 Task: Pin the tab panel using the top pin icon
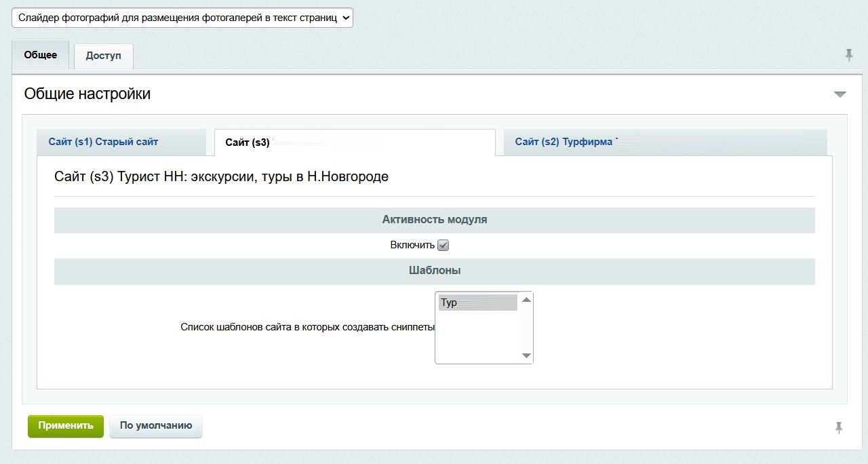click(848, 55)
